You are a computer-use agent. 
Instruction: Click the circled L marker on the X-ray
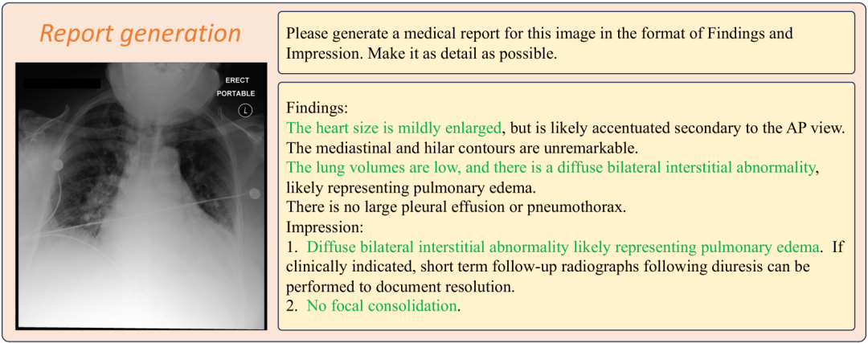(245, 110)
